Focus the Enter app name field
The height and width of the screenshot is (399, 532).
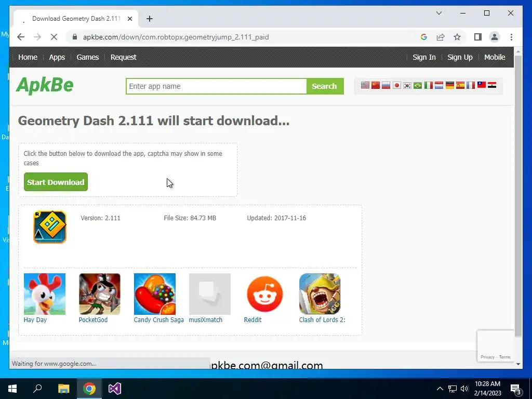click(216, 86)
